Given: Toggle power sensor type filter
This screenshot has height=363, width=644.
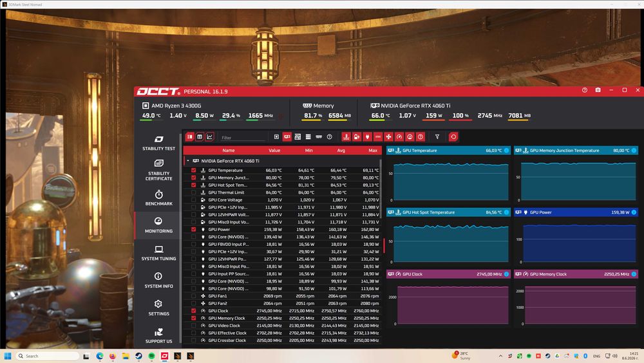Looking at the screenshot, I should click(x=368, y=136).
